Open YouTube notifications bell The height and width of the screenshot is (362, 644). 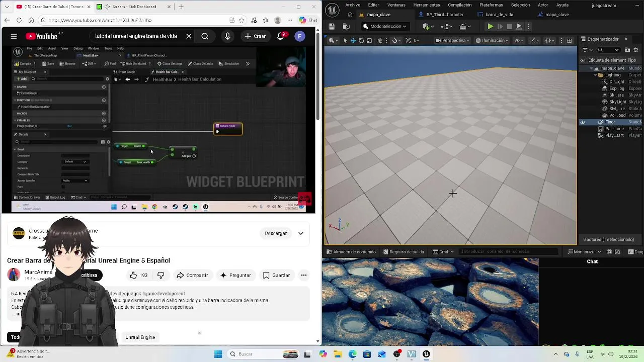281,36
